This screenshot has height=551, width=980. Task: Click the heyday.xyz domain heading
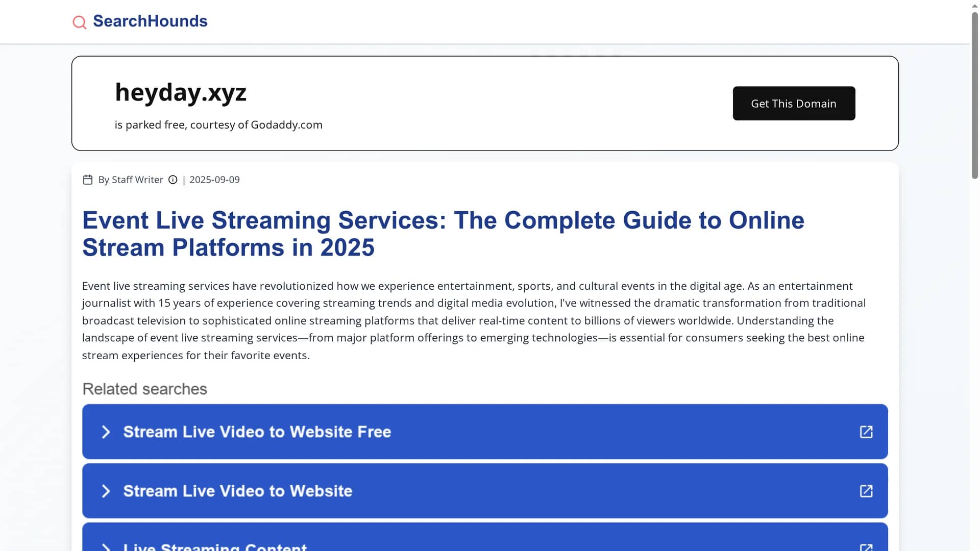[181, 92]
